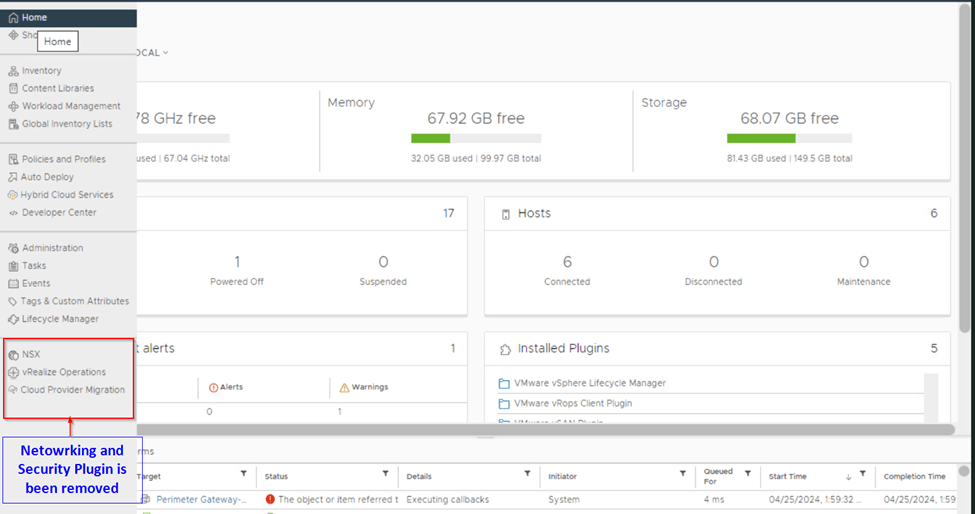
Task: Open the Initiator column filter
Action: (x=682, y=475)
